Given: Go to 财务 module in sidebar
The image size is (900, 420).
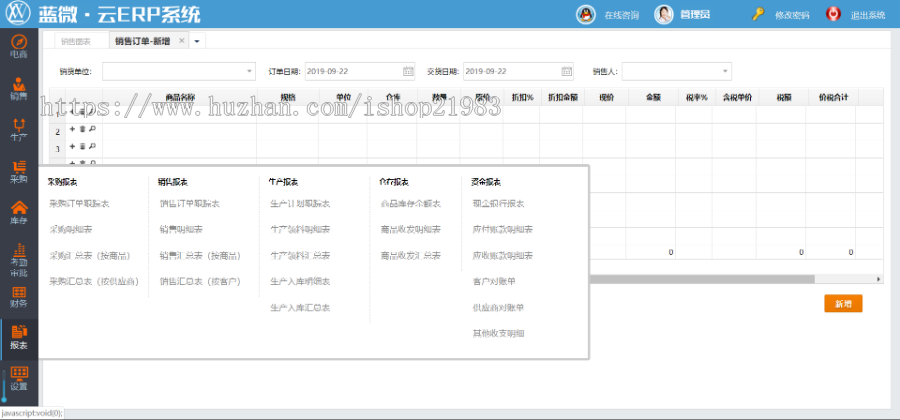Looking at the screenshot, I should (x=18, y=295).
